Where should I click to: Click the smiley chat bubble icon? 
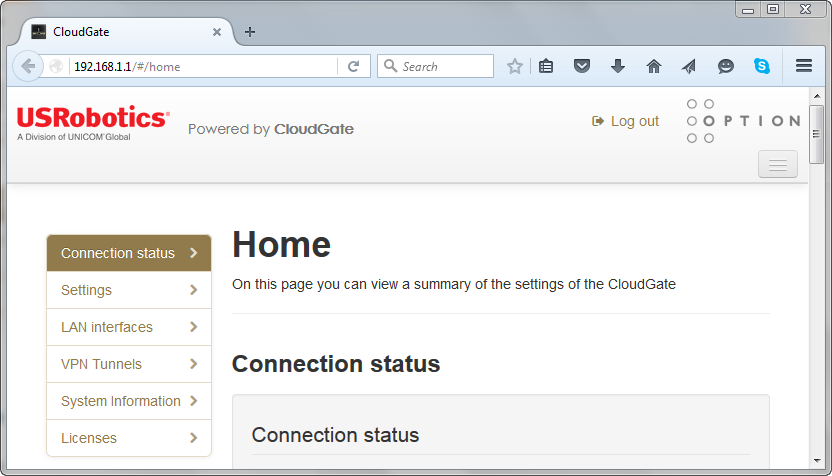pos(726,66)
